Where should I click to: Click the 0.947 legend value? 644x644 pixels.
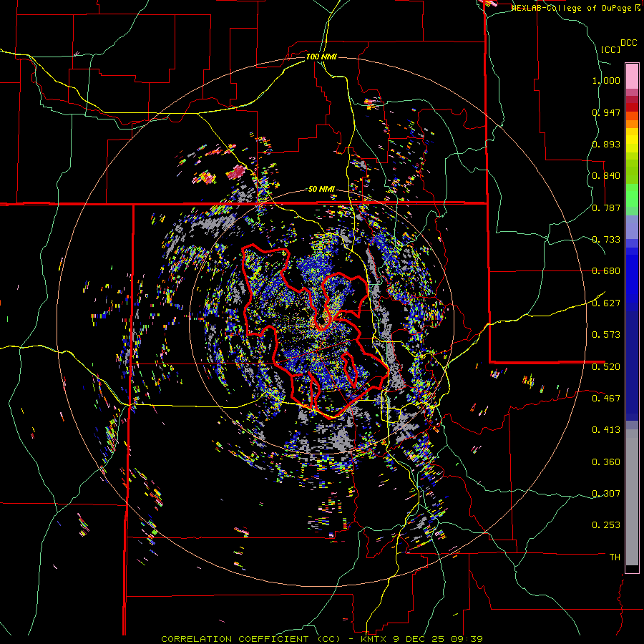(x=606, y=112)
